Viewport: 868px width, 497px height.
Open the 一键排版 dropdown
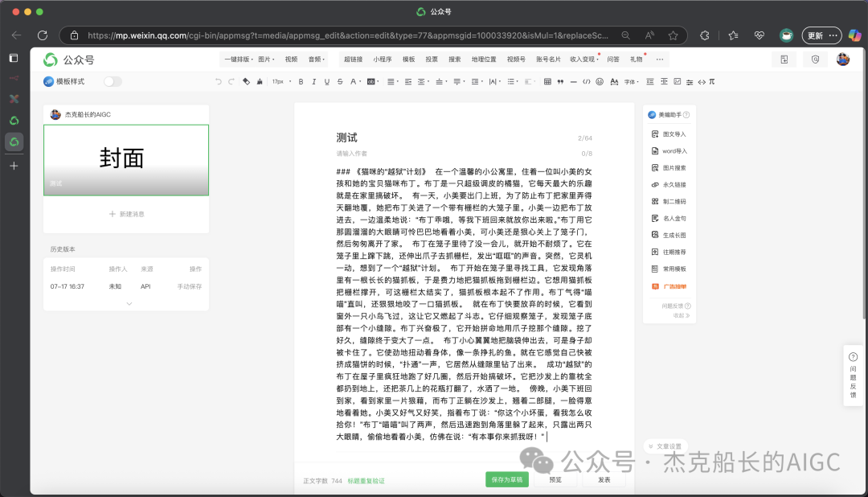239,60
